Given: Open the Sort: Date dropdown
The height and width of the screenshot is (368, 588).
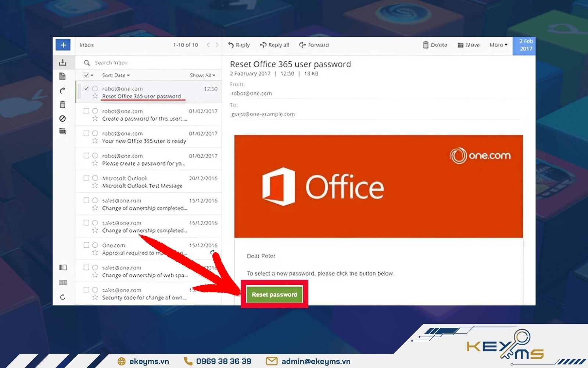Looking at the screenshot, I should [116, 75].
